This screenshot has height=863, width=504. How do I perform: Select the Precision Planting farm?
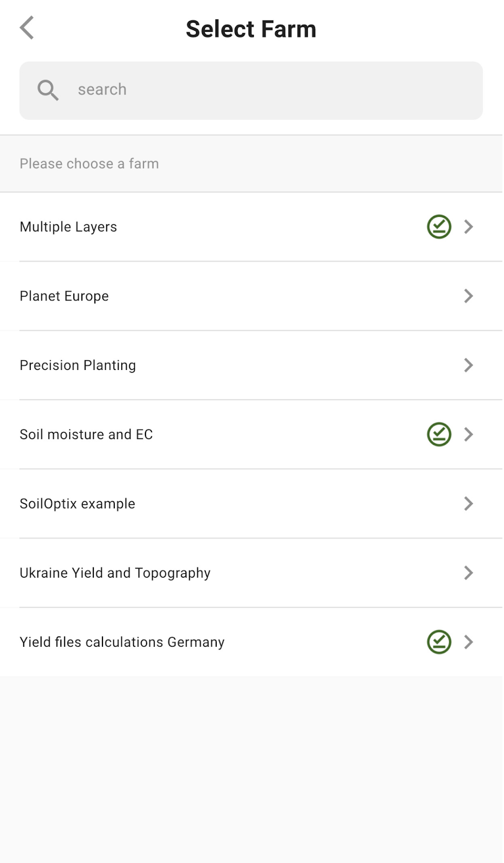78,365
